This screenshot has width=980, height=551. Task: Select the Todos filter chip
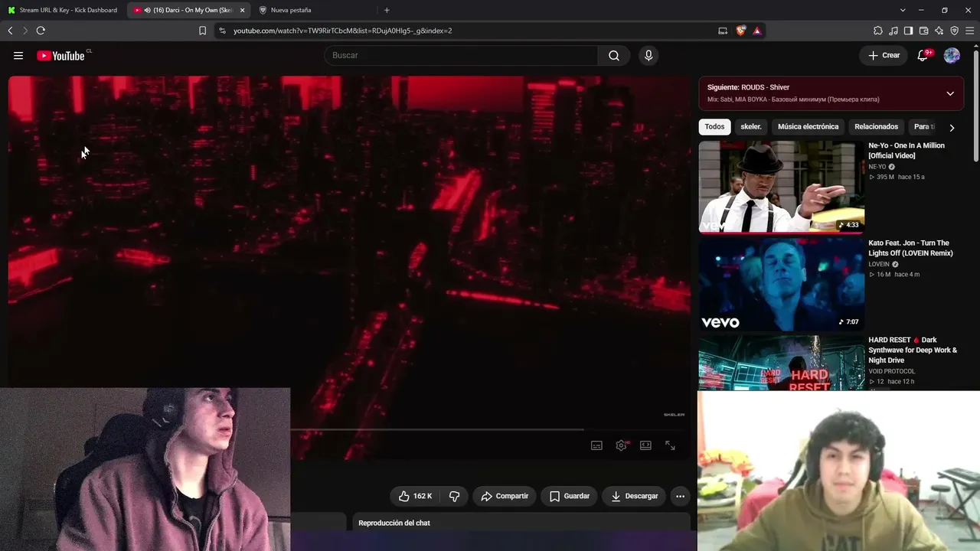(714, 127)
